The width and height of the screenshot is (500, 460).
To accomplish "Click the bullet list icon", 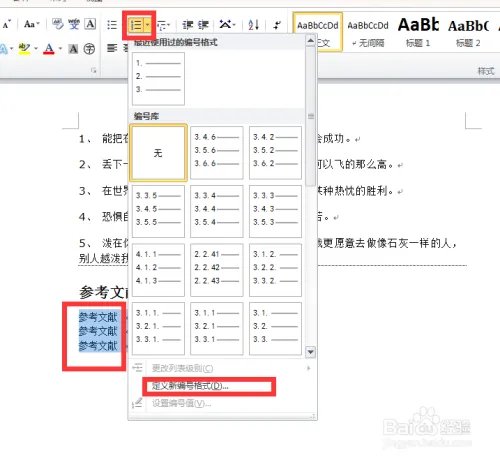I will coord(112,25).
